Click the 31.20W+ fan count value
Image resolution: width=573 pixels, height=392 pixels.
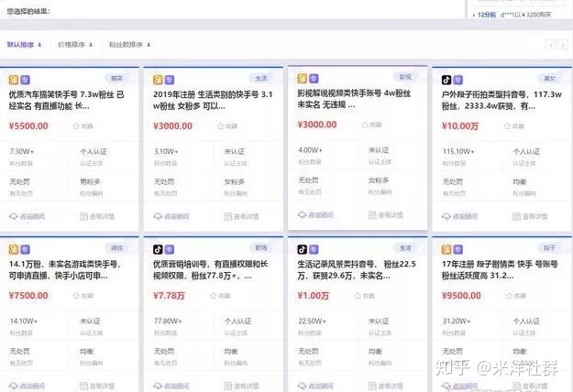(457, 321)
